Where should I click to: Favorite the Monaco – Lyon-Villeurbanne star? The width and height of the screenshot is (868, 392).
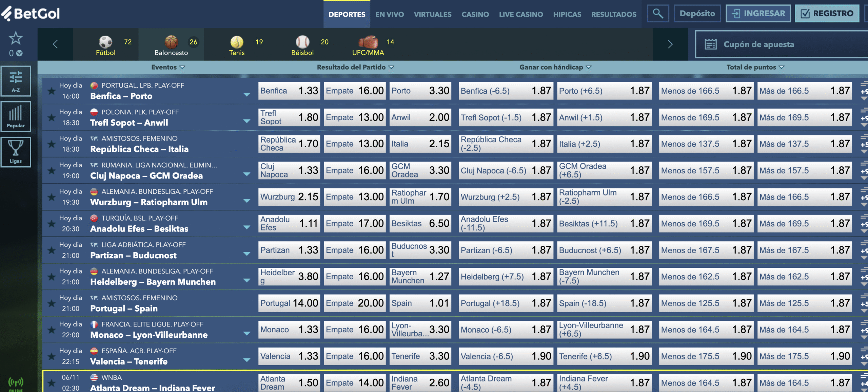[x=52, y=330]
